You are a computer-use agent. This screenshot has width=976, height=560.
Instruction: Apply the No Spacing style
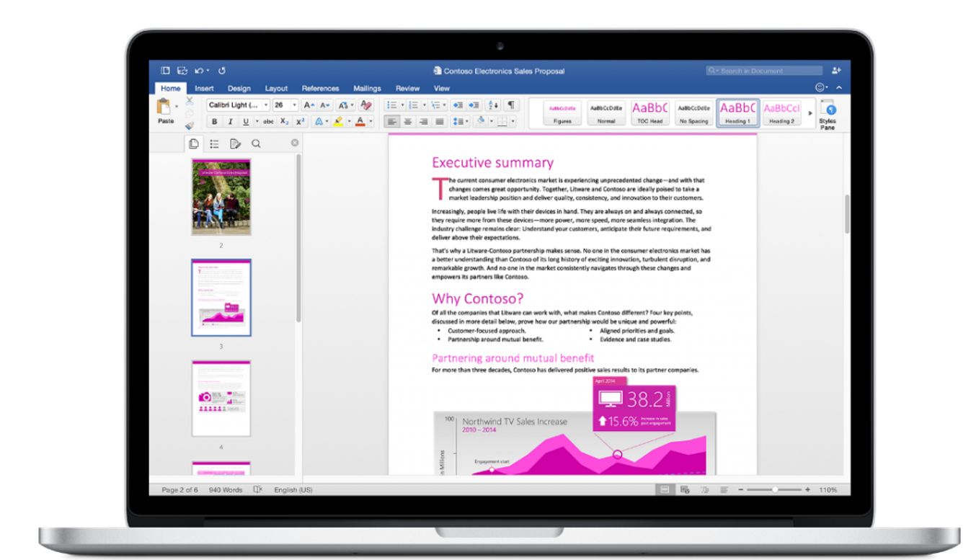coord(693,113)
